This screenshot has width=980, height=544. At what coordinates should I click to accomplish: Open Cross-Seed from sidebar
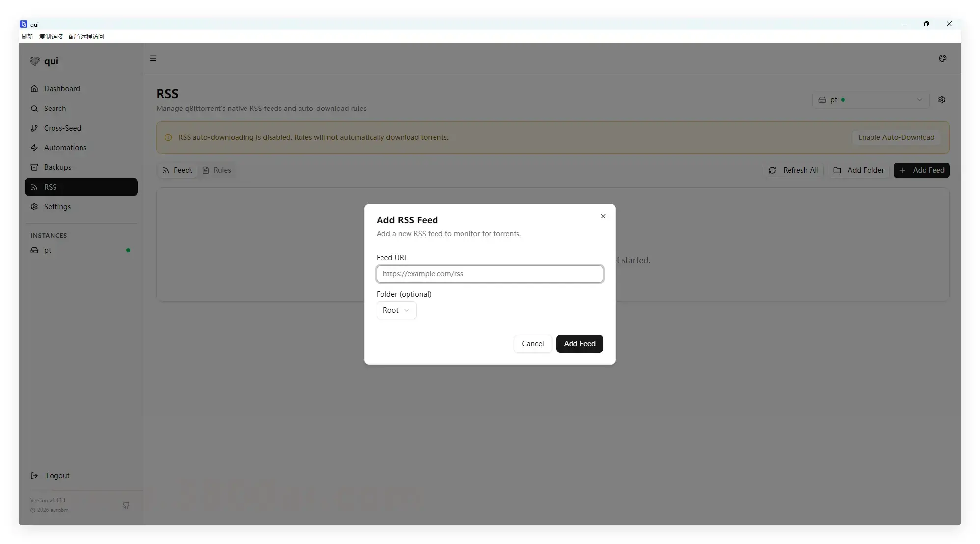coord(62,128)
